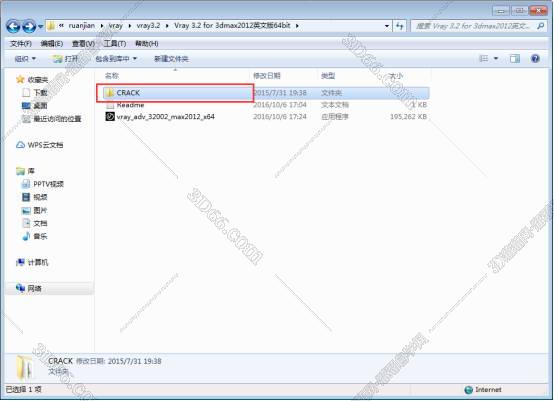The image size is (554, 401).
Task: Open the 文件(F) menu
Action: point(20,43)
